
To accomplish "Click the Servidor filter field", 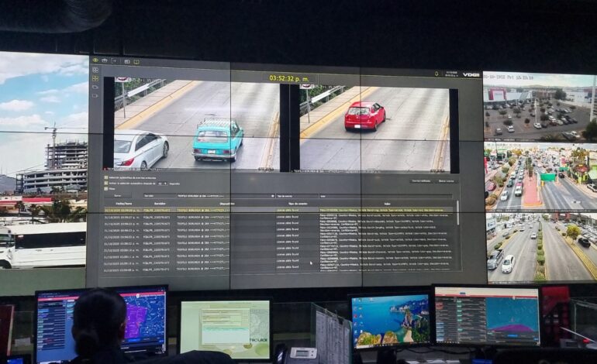I will coord(159,196).
